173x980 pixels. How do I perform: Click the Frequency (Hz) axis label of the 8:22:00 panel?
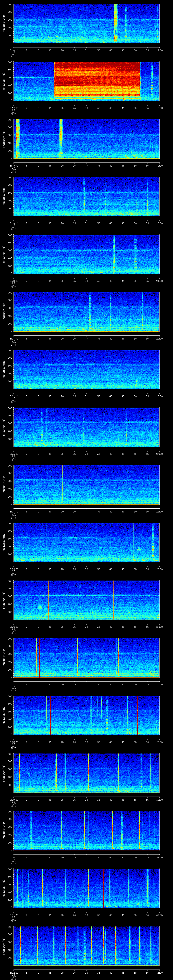click(x=4, y=369)
